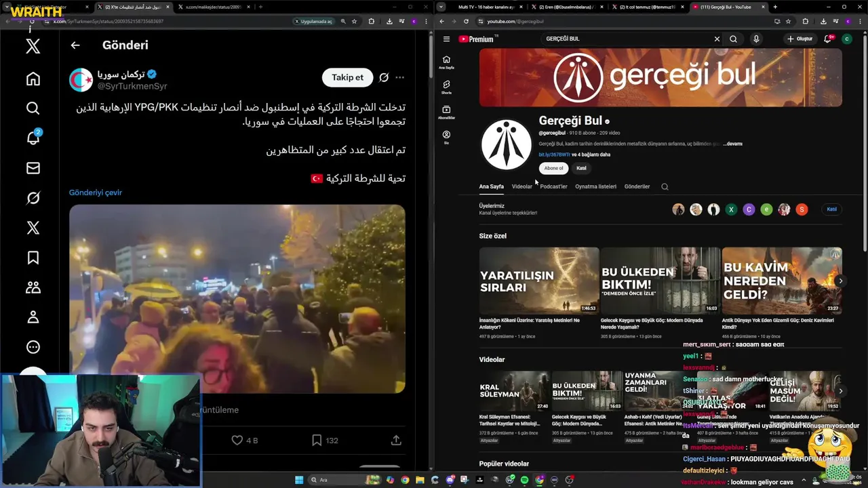
Task: Open Shorts in YouTube mini sidebar
Action: point(446,87)
